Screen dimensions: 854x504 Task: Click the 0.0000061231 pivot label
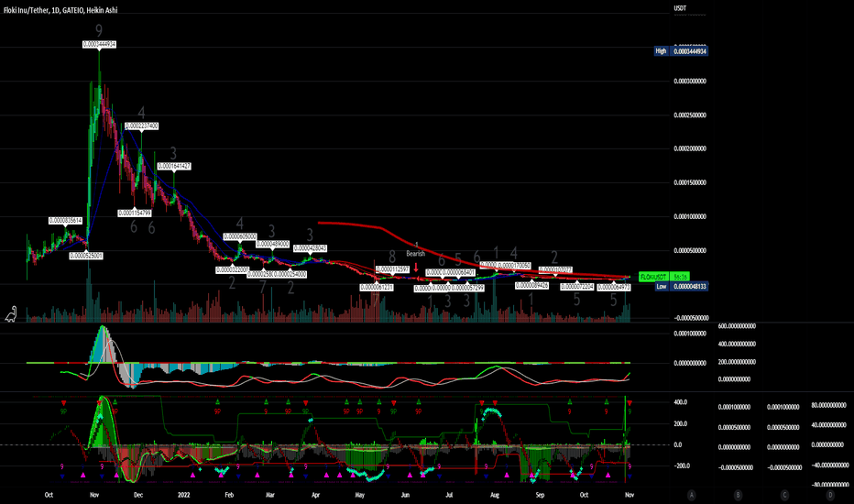[377, 287]
